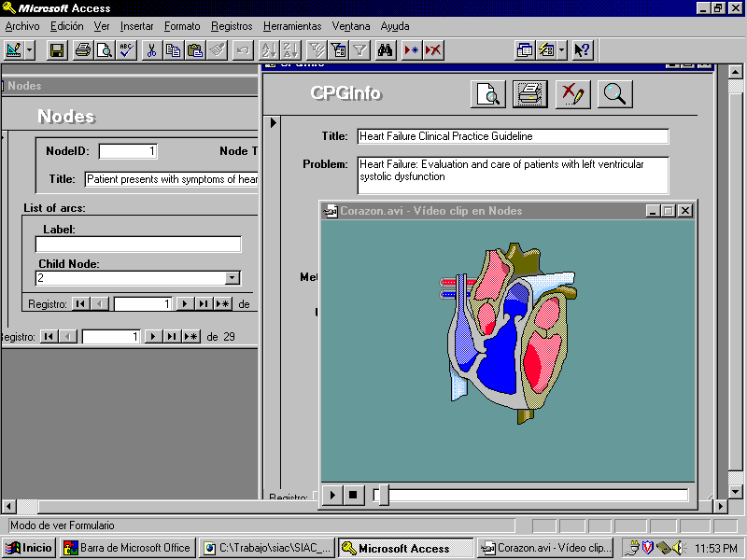Image resolution: width=747 pixels, height=560 pixels.
Task: Click the New Record toolbar icon
Action: [411, 50]
